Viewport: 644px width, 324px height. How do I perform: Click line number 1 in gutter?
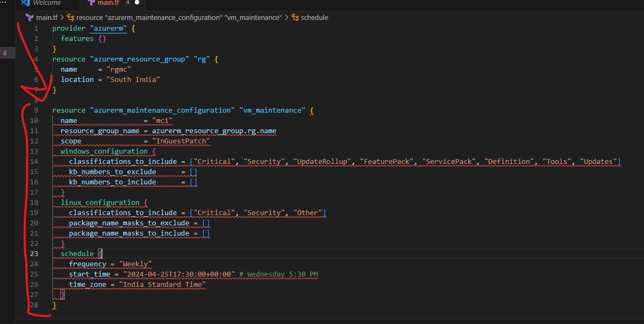[36, 29]
